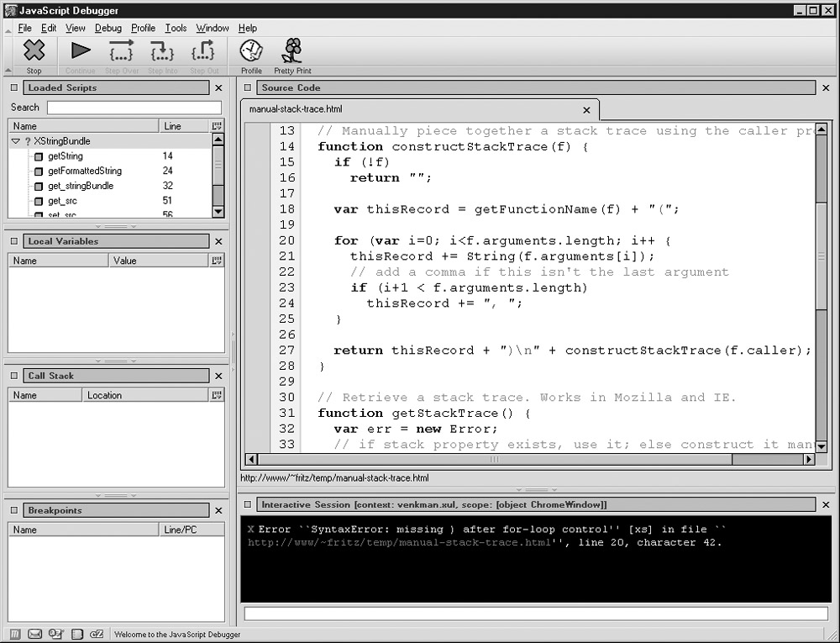The height and width of the screenshot is (643, 840).
Task: Open the Debug menu
Action: point(108,28)
